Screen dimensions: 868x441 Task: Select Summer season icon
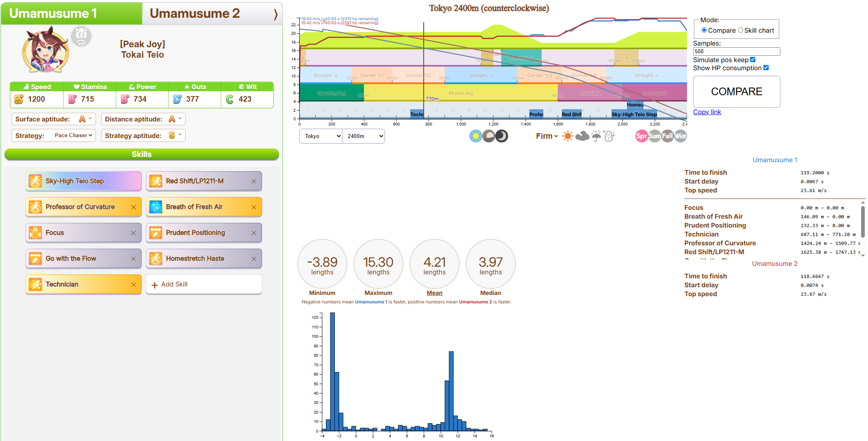(654, 136)
